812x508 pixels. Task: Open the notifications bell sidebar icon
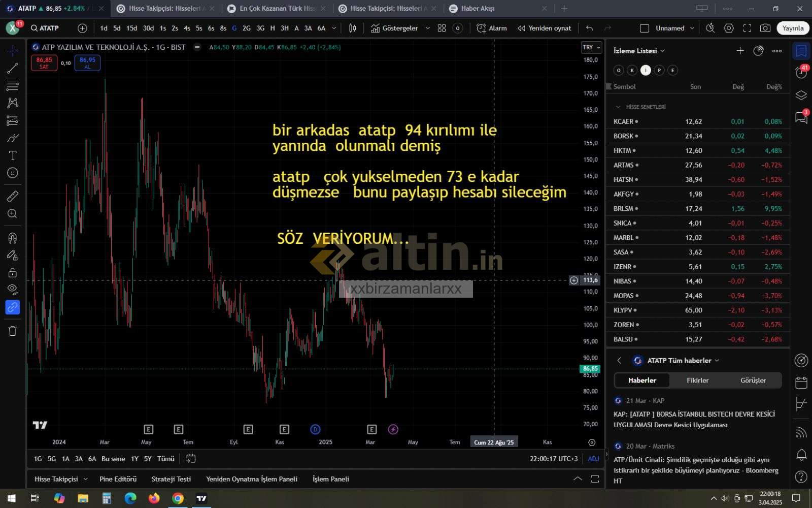click(x=801, y=455)
